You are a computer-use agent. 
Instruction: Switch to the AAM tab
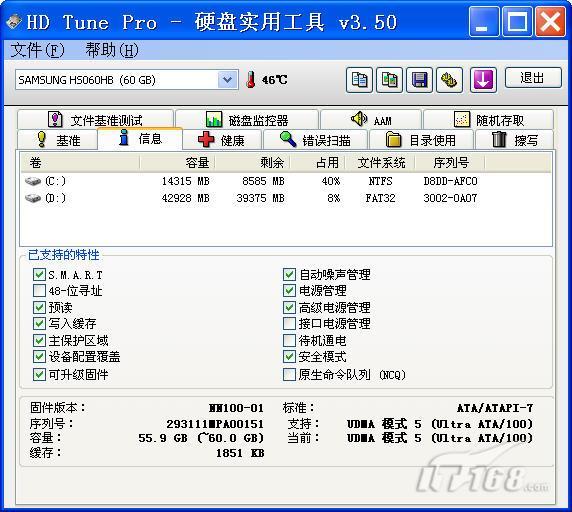pos(371,120)
